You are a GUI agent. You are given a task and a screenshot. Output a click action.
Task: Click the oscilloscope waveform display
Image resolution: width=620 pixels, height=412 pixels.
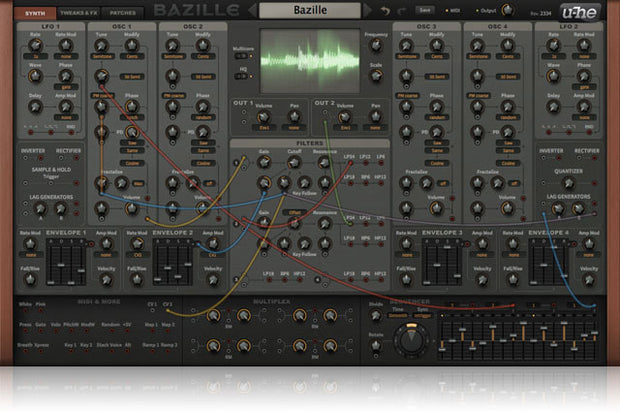tap(310, 61)
